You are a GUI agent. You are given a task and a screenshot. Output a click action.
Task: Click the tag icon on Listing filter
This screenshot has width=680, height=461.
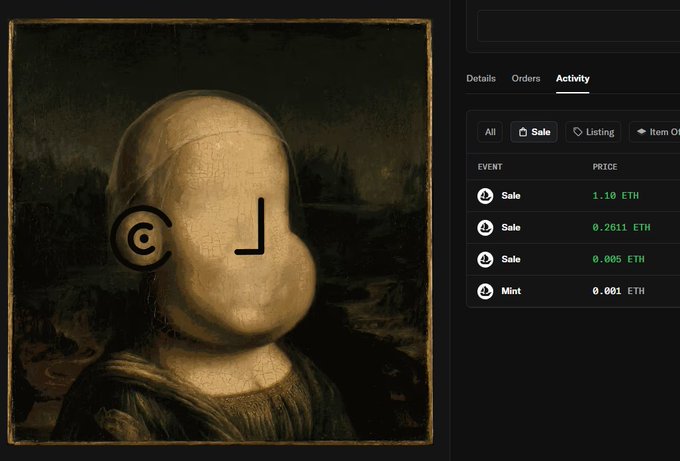(578, 132)
